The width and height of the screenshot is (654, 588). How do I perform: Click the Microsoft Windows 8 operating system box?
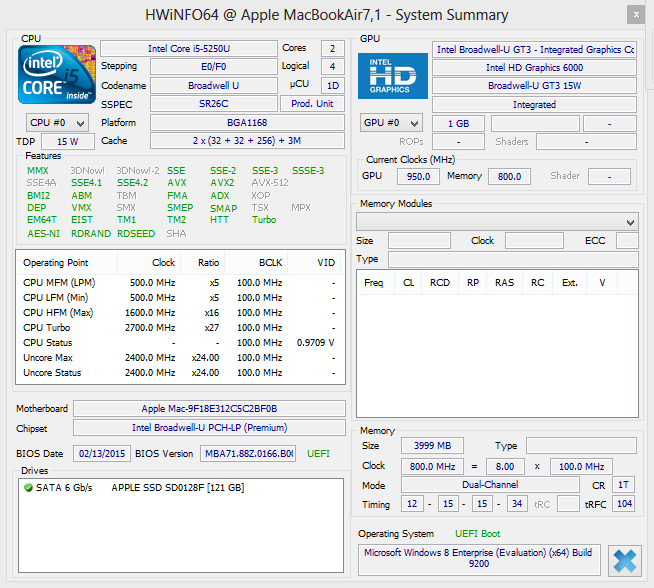click(478, 560)
